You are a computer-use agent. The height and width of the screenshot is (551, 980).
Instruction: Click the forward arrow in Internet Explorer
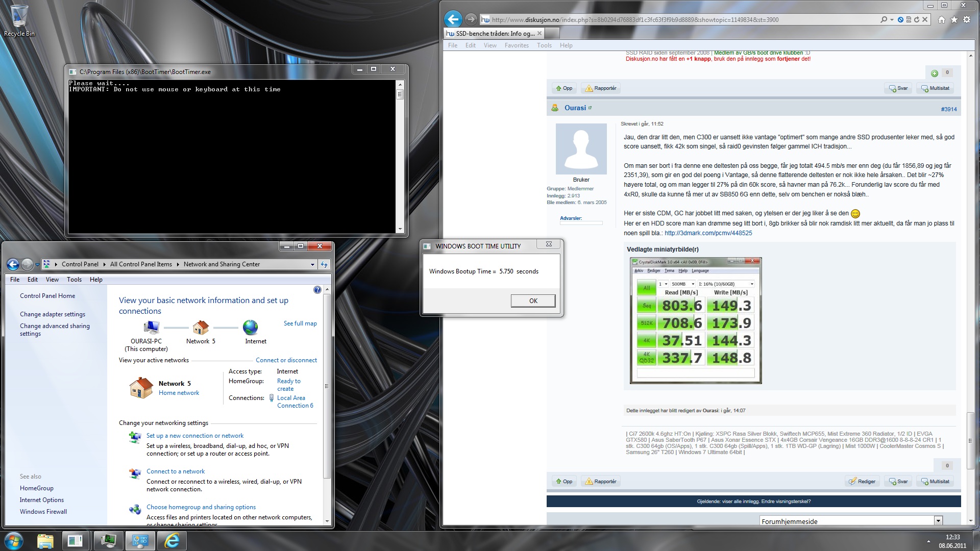(x=471, y=19)
